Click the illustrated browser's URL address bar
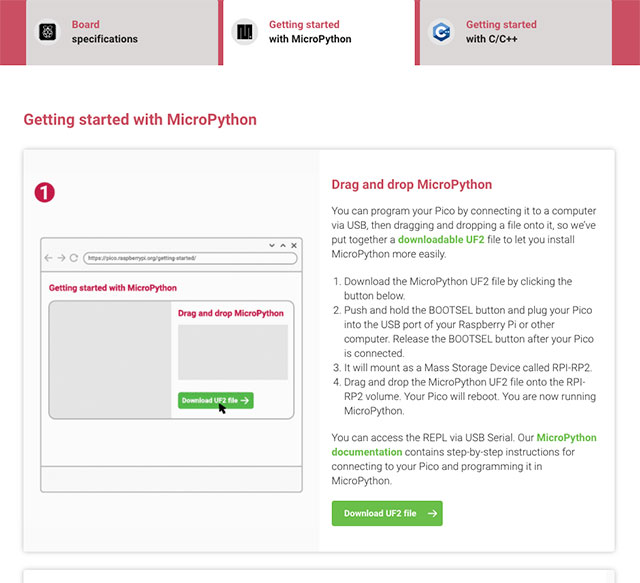Screen dimensions: 640x583 click(x=190, y=258)
